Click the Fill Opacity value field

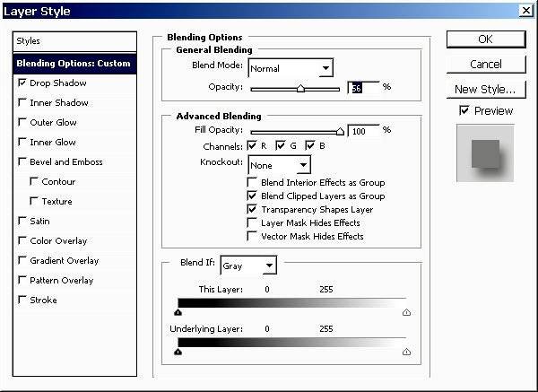coord(363,130)
